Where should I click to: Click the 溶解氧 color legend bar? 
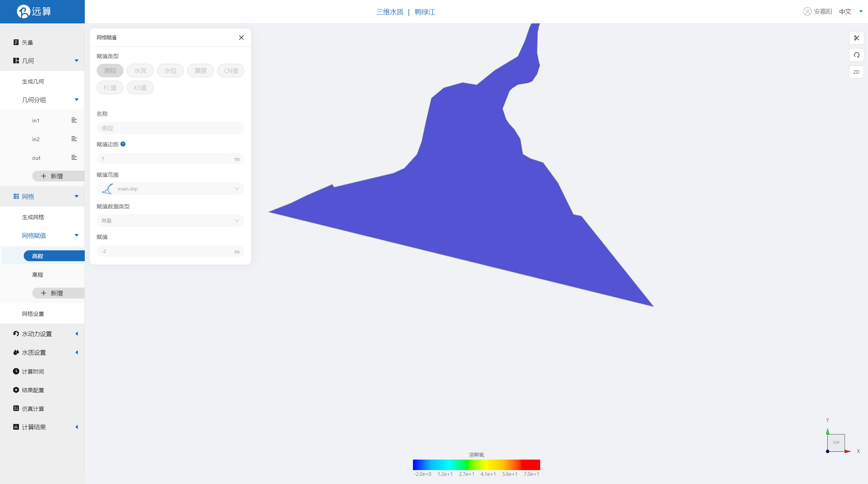(476, 465)
